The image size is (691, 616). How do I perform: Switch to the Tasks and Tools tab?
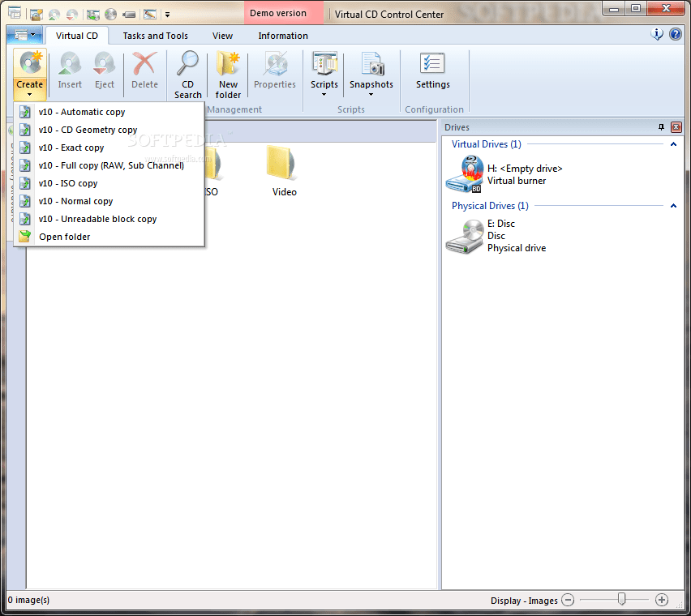pyautogui.click(x=154, y=36)
